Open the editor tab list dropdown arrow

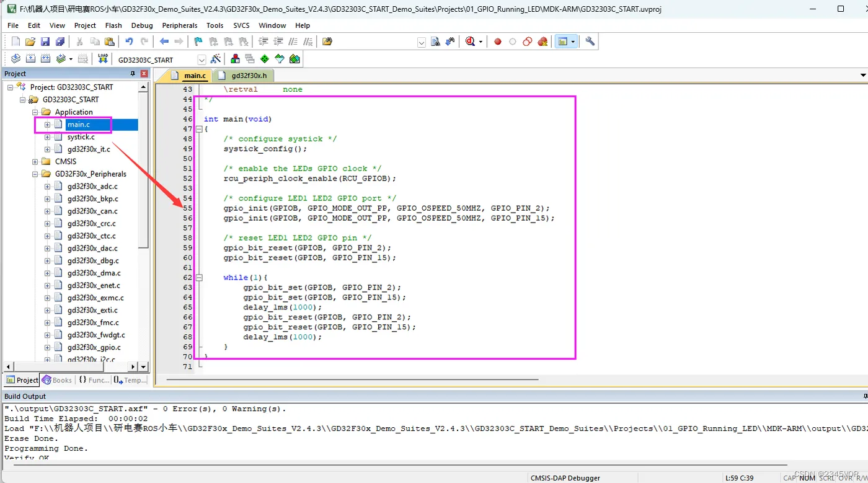point(863,76)
